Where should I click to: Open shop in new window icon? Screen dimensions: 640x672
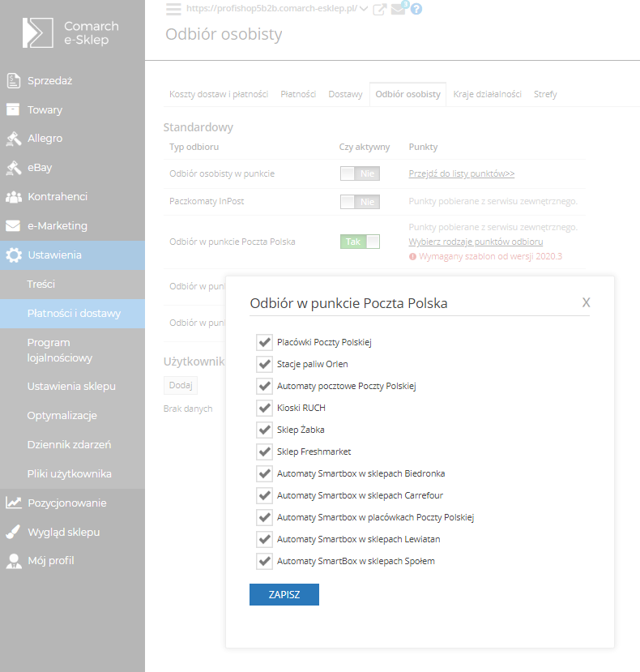click(x=380, y=9)
